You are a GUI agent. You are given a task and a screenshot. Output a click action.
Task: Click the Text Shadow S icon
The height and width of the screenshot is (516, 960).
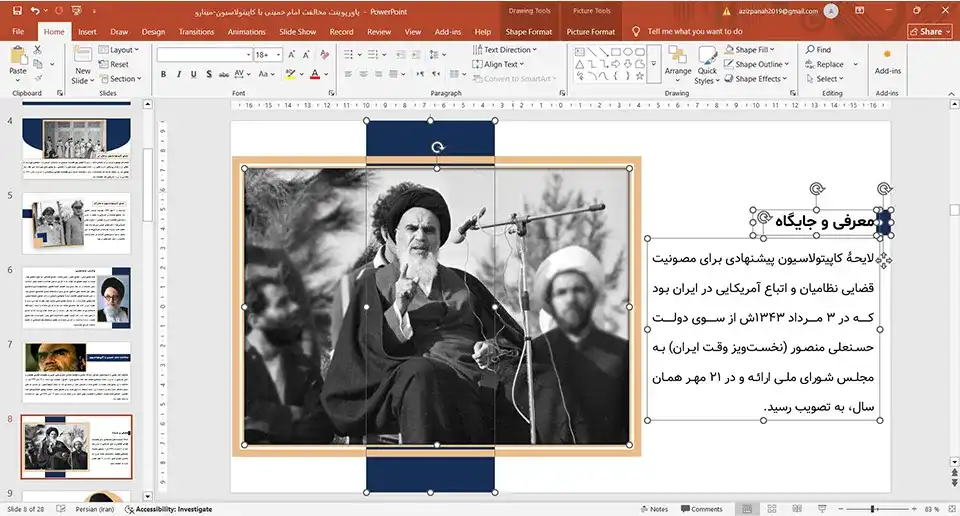click(x=209, y=74)
